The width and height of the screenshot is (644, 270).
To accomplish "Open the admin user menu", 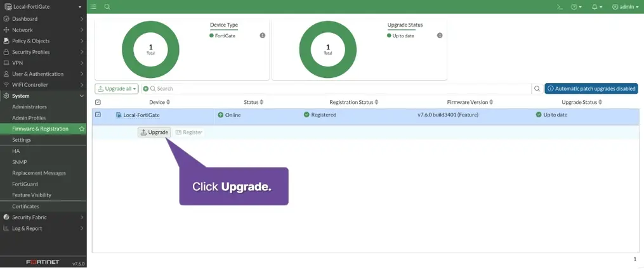I will [x=626, y=6].
